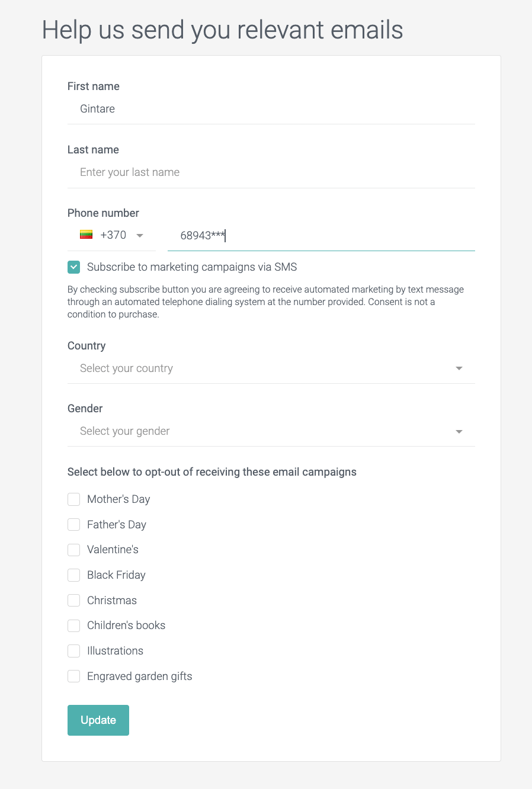Open the +370 country code dropdown arrow

click(140, 236)
